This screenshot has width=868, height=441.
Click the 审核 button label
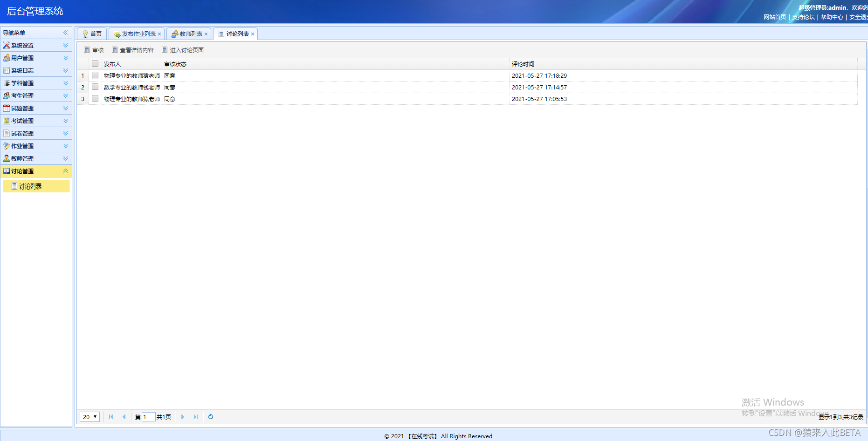(98, 50)
